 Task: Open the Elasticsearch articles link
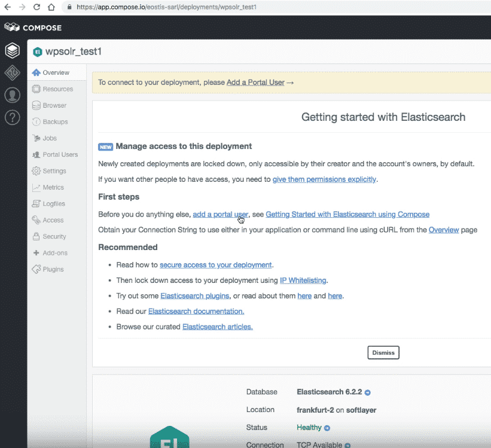218,327
